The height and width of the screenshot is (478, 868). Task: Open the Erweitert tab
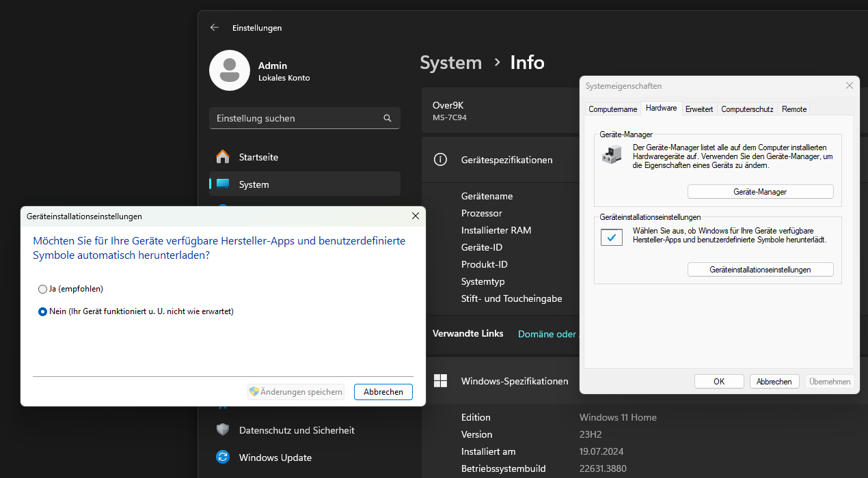[699, 109]
